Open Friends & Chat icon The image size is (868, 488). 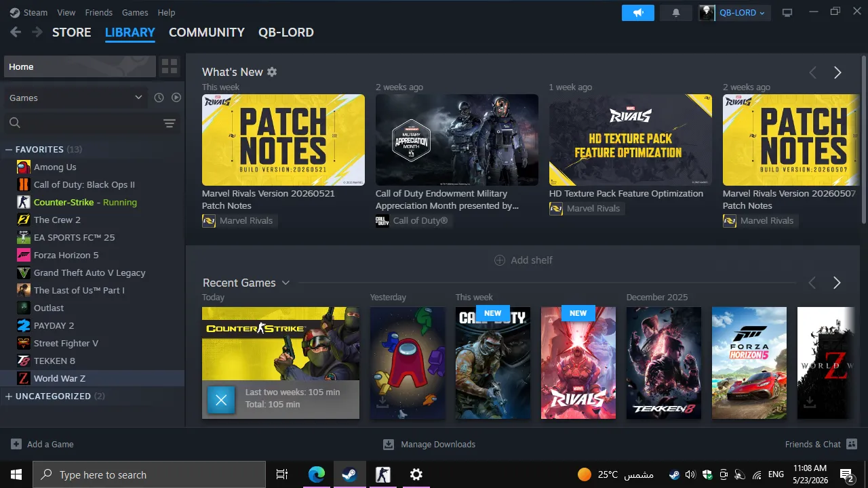pos(852,444)
